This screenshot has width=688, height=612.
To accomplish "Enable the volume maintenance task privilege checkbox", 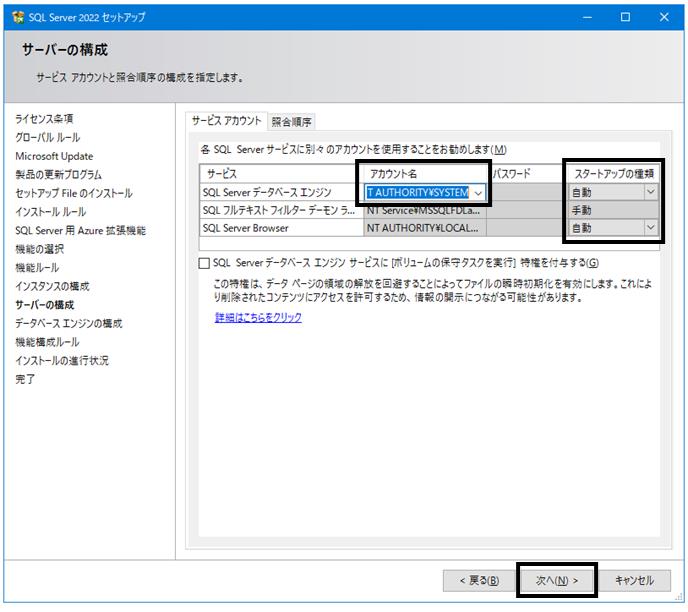I will 204,263.
